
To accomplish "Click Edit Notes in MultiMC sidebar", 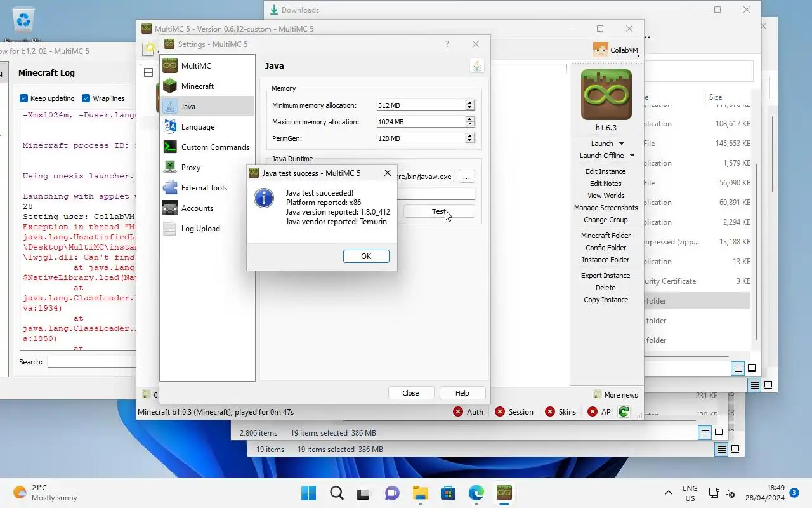I will pos(605,184).
